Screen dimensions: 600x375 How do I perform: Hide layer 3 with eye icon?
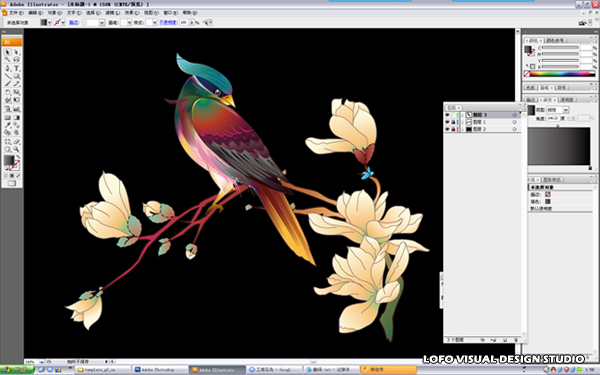(447, 115)
